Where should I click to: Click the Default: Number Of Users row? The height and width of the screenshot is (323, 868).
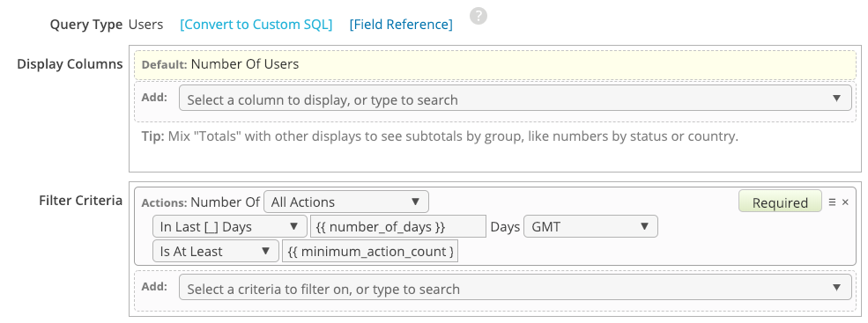(495, 65)
